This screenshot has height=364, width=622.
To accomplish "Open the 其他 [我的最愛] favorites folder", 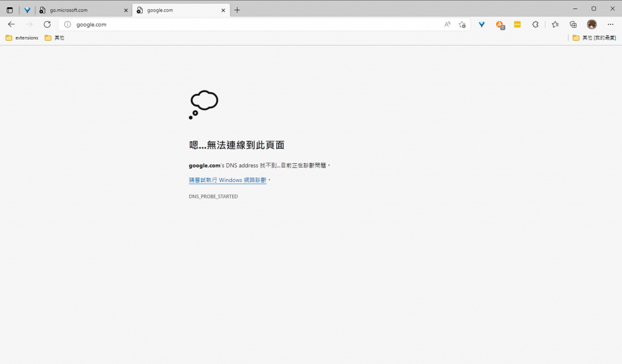I will pos(594,38).
